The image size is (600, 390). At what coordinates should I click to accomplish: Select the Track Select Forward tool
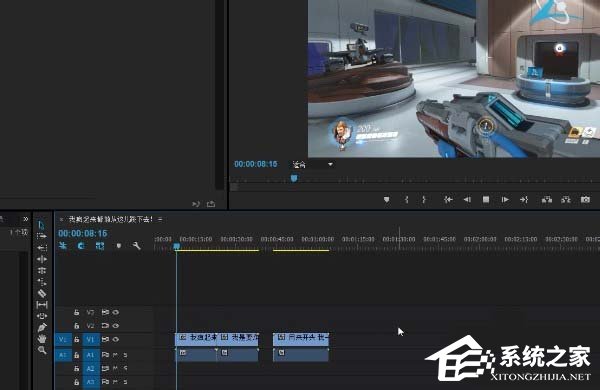[42, 236]
